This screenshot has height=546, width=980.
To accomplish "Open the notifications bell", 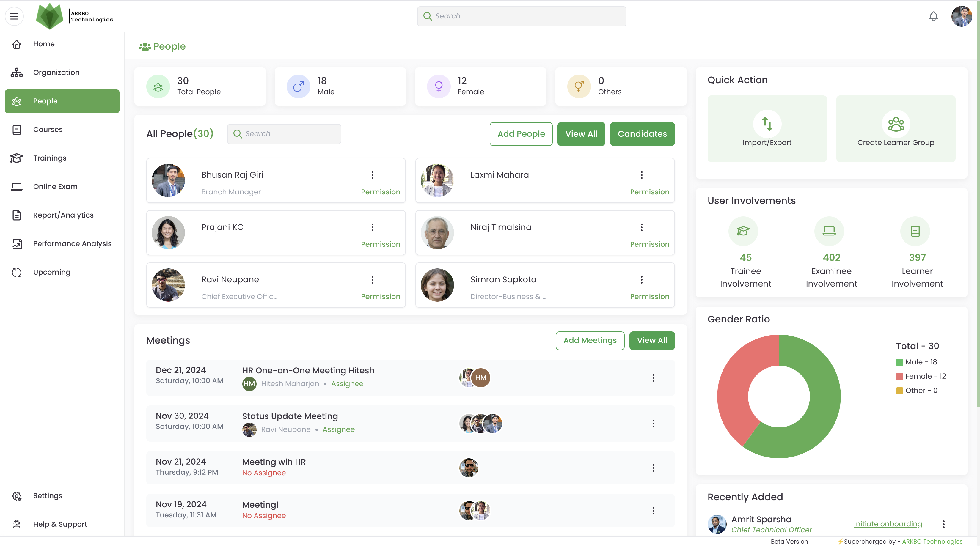I will click(933, 16).
